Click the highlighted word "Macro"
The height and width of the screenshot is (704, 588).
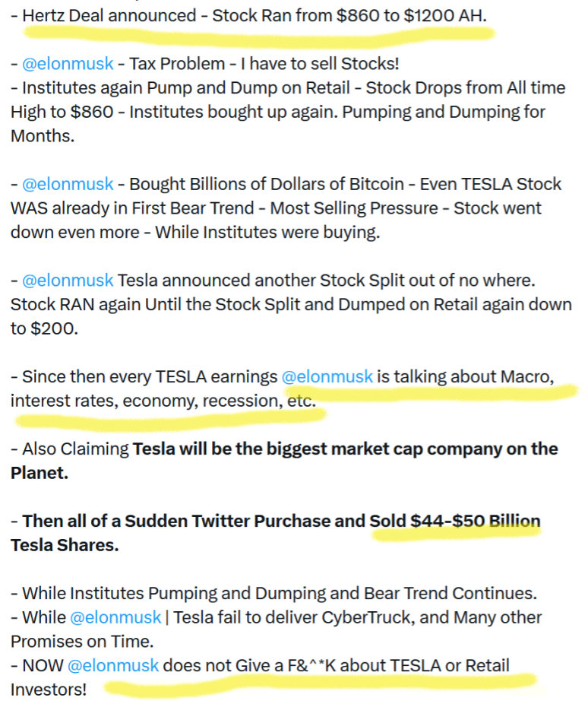(x=526, y=376)
